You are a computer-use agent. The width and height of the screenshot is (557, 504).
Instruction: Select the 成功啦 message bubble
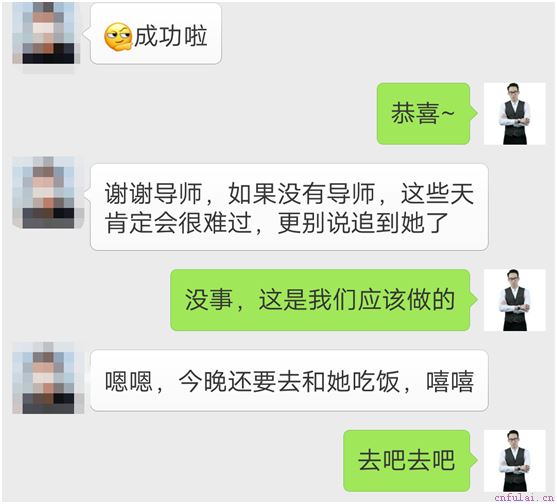click(156, 33)
